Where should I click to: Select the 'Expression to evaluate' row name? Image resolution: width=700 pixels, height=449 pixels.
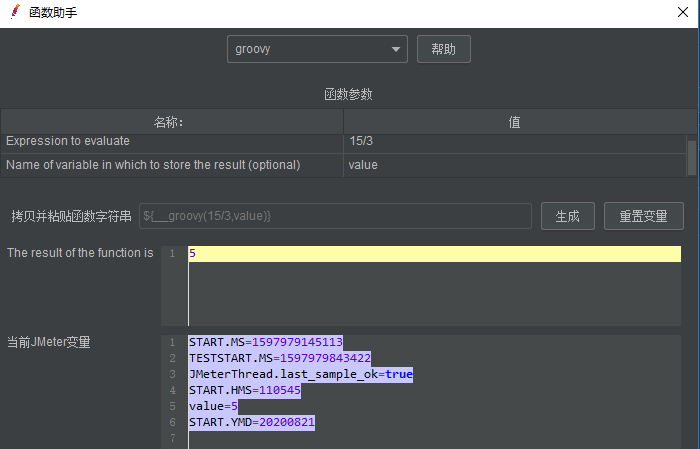coord(172,143)
